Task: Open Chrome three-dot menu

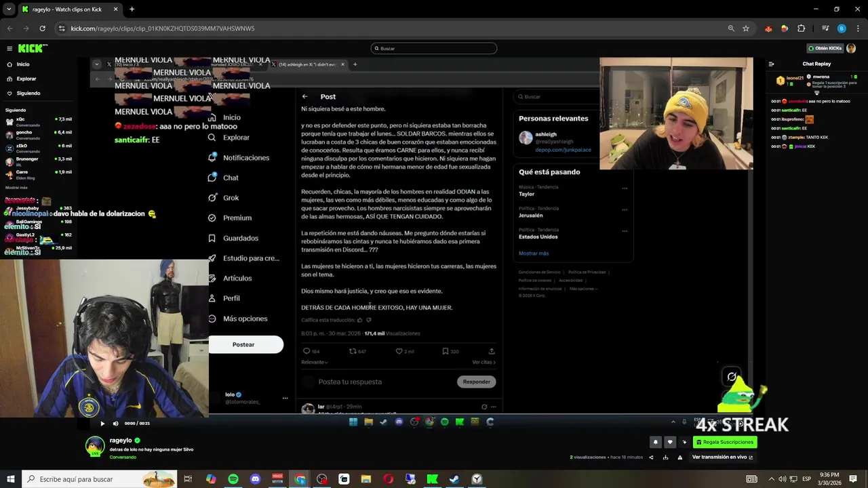Action: [858, 28]
